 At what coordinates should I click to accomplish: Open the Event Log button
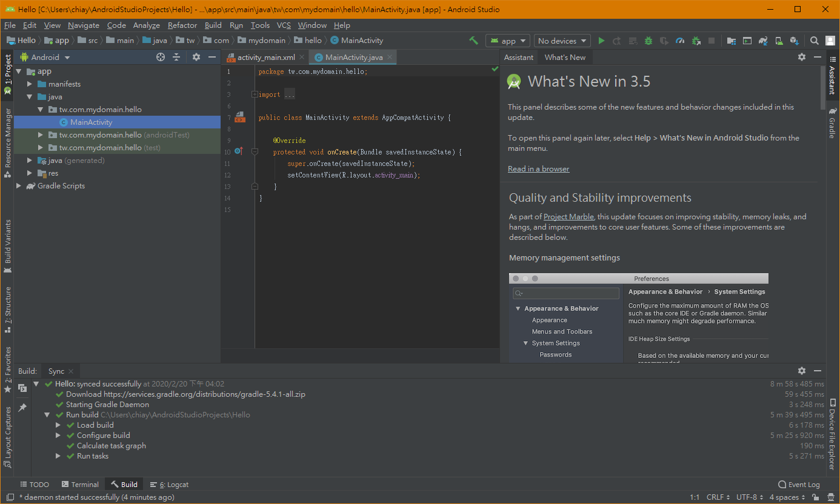coord(799,485)
